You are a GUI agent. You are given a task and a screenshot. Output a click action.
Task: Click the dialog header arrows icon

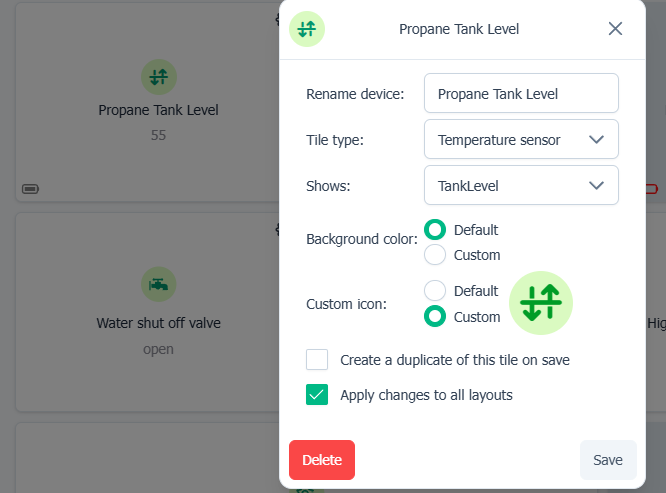click(x=307, y=29)
